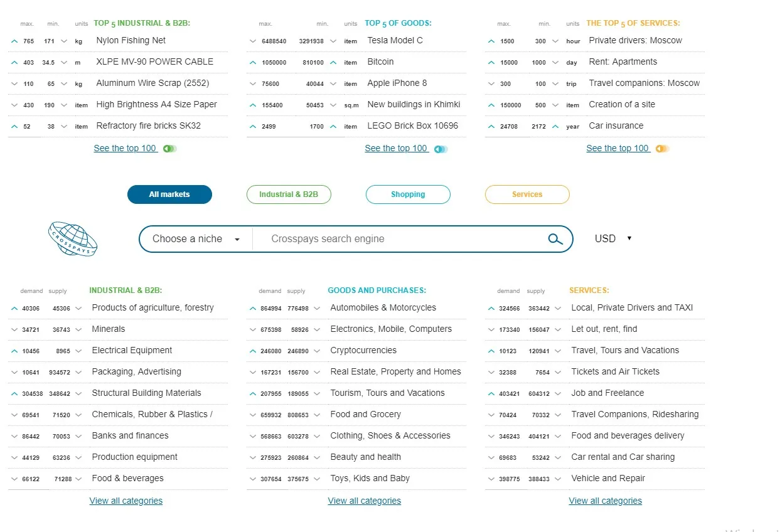This screenshot has height=532, width=780.
Task: Switch to the Industrial & B2B tab
Action: click(289, 194)
